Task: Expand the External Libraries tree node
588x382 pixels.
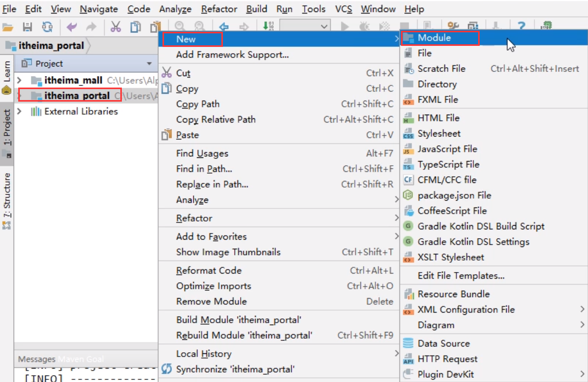Action: coord(20,111)
